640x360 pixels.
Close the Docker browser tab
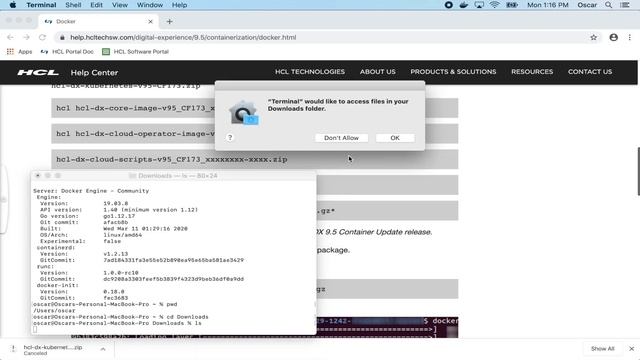pos(150,21)
